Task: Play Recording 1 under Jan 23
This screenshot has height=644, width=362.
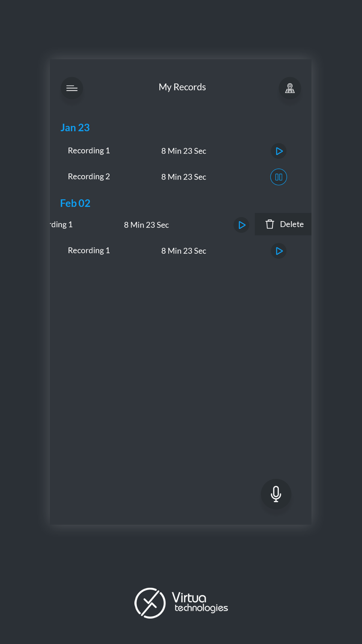Action: [x=279, y=151]
